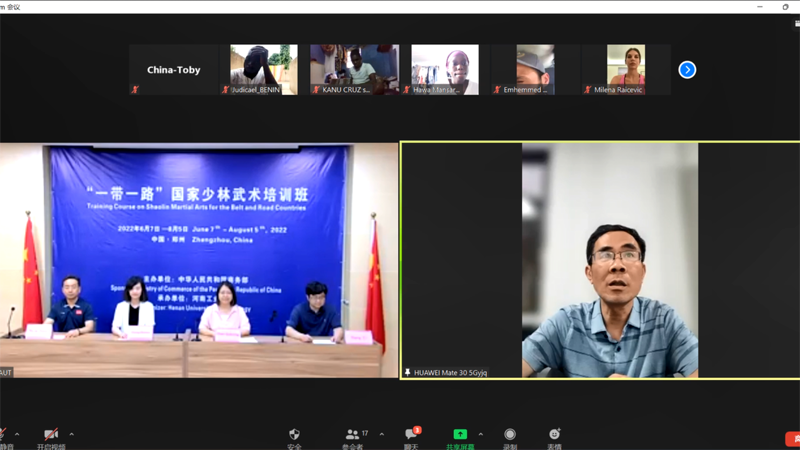The height and width of the screenshot is (450, 800).
Task: Select the China-Toby participant tile
Action: point(173,70)
